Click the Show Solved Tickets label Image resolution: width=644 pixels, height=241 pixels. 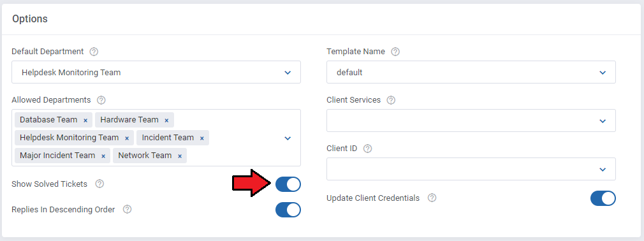(x=50, y=184)
